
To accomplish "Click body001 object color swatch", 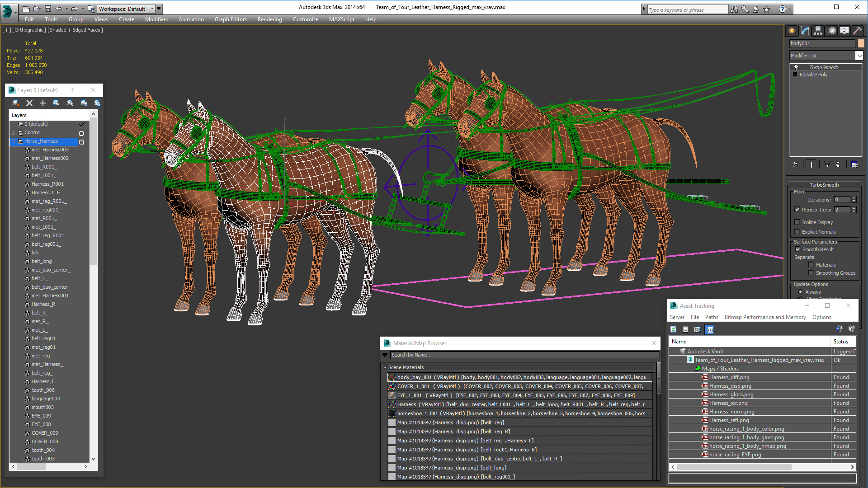I will coord(861,43).
